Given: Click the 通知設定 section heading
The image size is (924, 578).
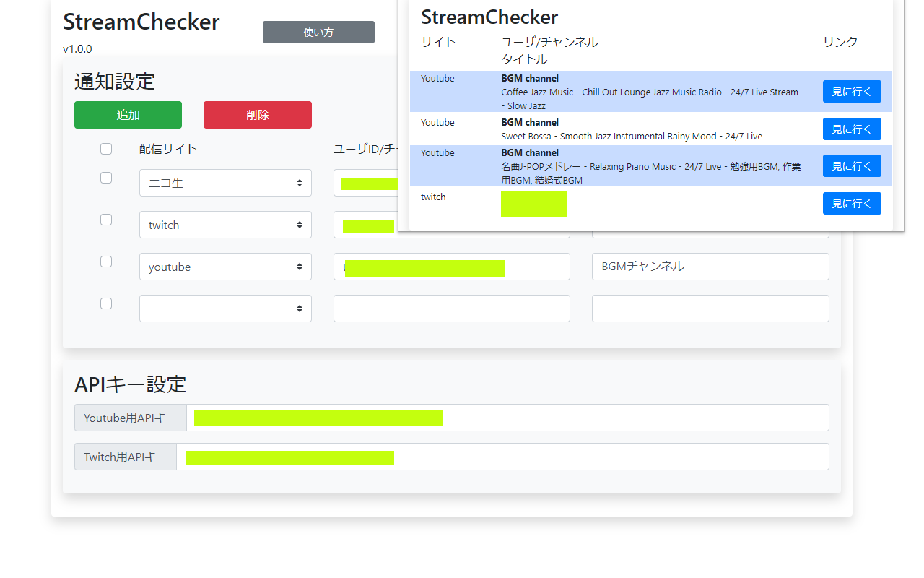Looking at the screenshot, I should (115, 82).
